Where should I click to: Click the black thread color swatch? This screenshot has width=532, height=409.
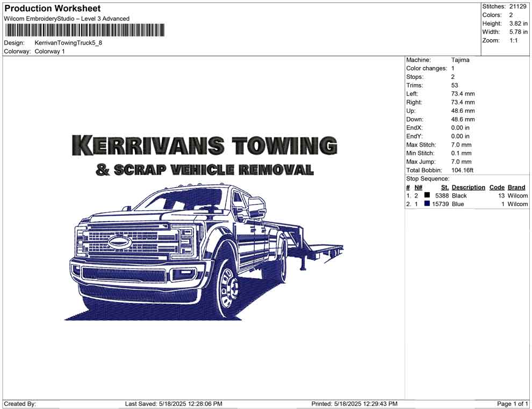[427, 195]
